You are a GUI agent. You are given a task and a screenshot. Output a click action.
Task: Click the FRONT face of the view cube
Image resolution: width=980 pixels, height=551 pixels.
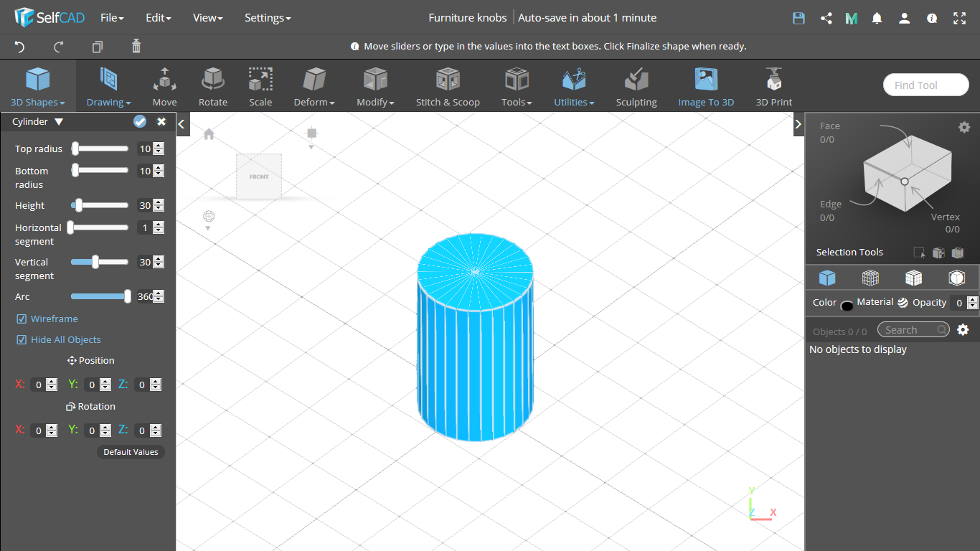[x=259, y=176]
